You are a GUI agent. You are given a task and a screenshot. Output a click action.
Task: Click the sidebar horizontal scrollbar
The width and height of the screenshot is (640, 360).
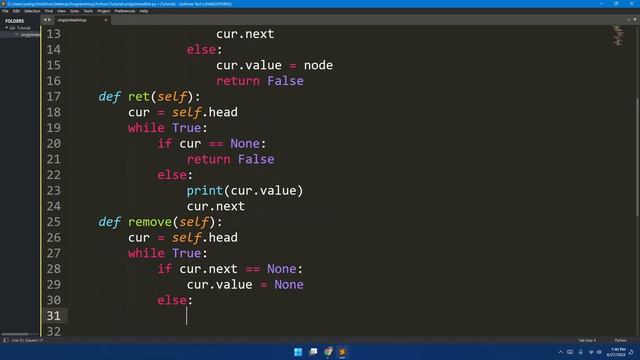coord(15,334)
